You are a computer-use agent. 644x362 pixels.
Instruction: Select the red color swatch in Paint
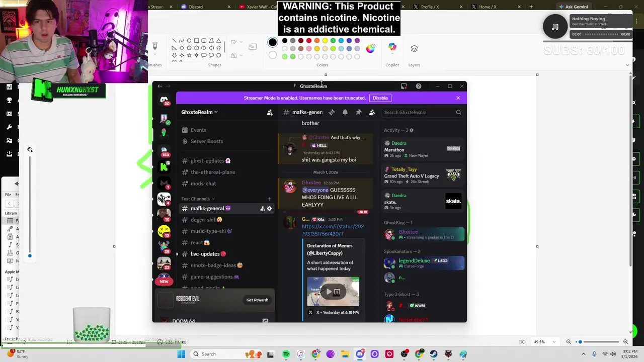click(x=309, y=41)
